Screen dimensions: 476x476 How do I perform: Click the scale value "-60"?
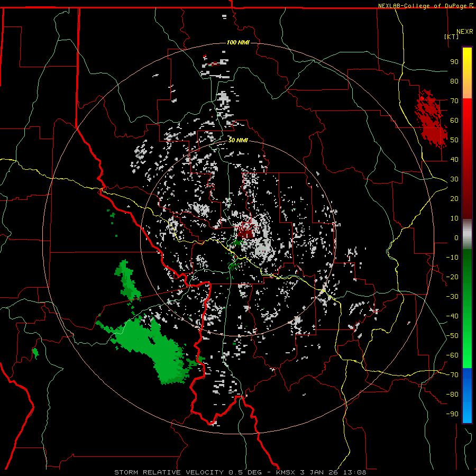[x=452, y=355]
